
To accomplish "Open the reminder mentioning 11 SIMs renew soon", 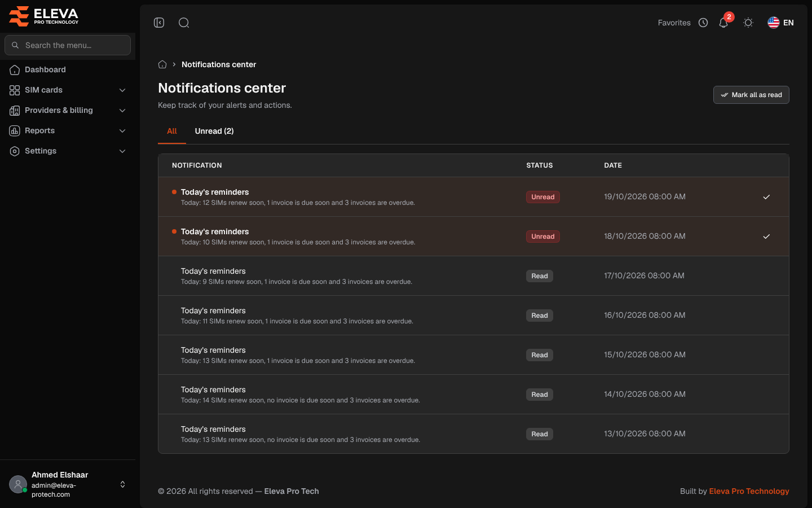I will click(x=474, y=316).
